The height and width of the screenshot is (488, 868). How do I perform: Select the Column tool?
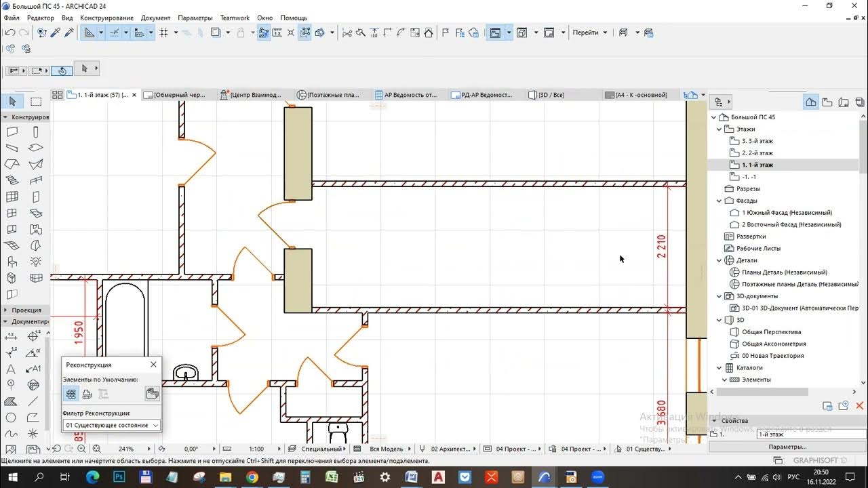coord(36,132)
